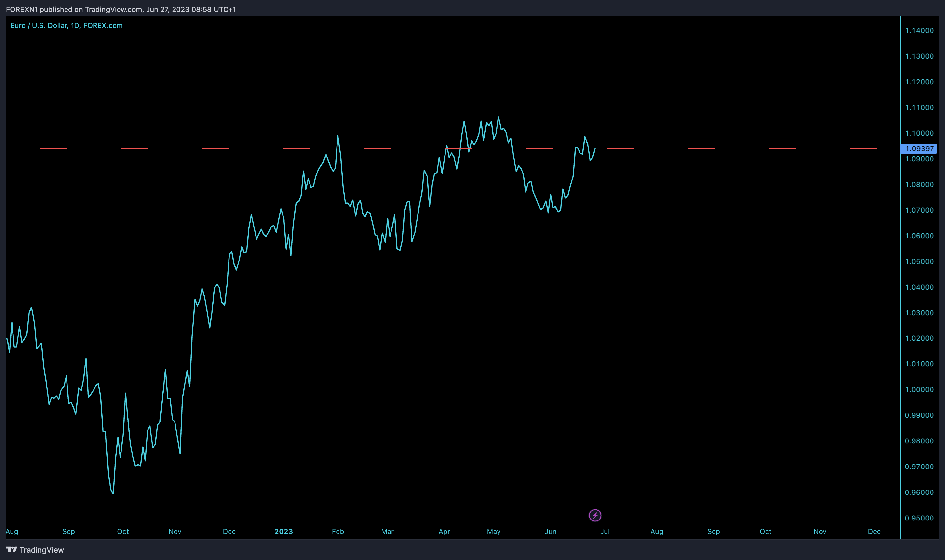
Task: Click the FOREXN1 published on TradingView header
Action: click(121, 9)
